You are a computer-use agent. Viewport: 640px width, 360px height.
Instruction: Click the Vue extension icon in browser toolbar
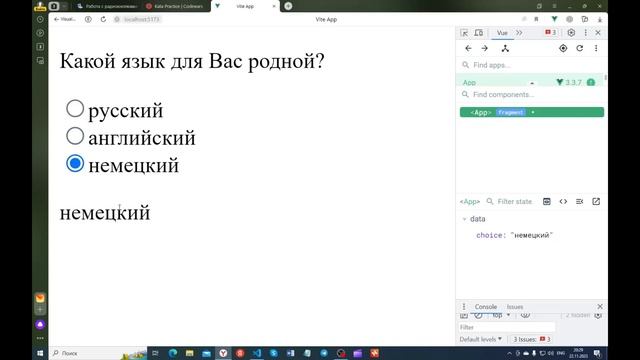[554, 19]
